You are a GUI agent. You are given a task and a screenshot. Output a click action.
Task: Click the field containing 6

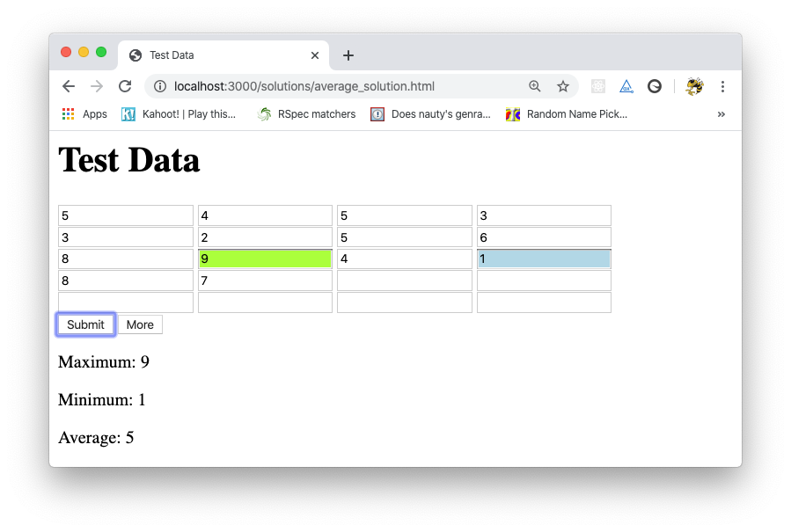point(544,237)
